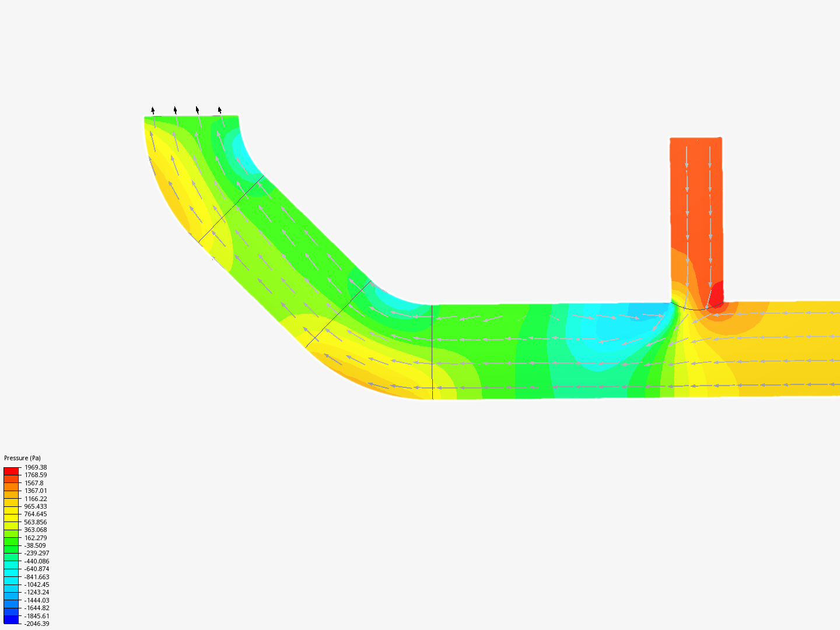The width and height of the screenshot is (840, 630).
Task: Select the -1042.45 legend value
Action: tap(37, 584)
